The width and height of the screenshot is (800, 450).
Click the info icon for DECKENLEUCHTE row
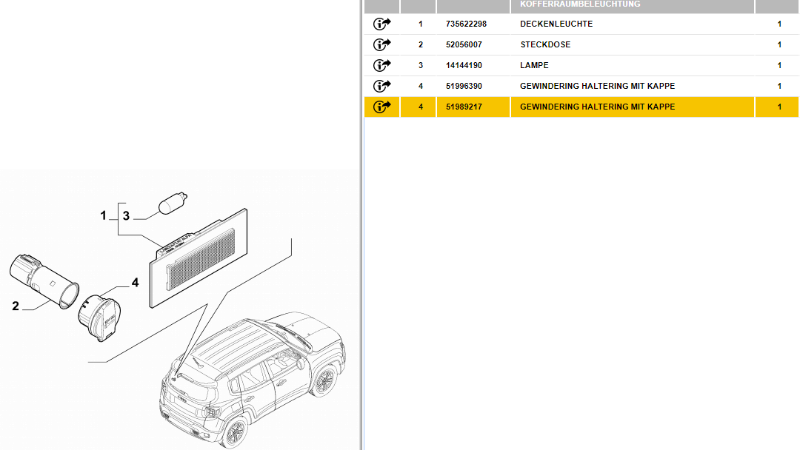382,23
